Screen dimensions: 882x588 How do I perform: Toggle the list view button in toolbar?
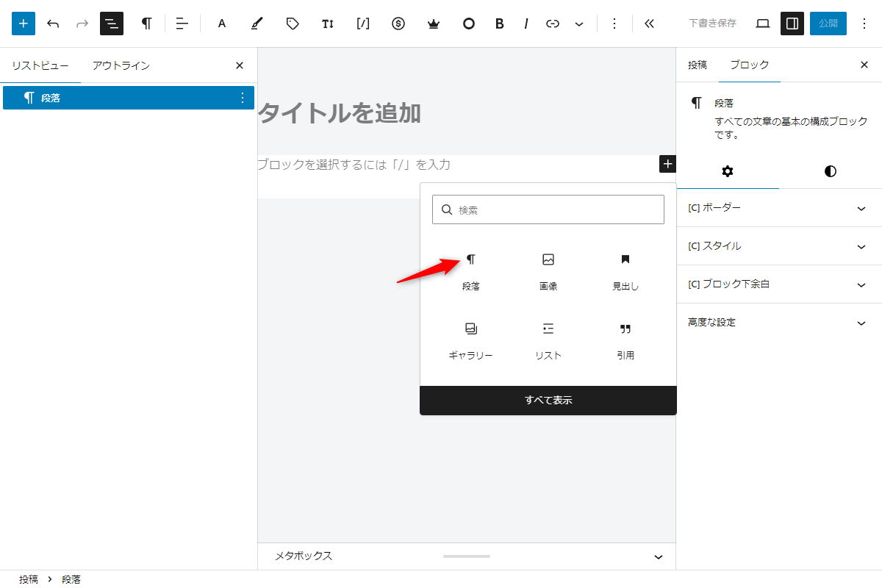pyautogui.click(x=112, y=24)
